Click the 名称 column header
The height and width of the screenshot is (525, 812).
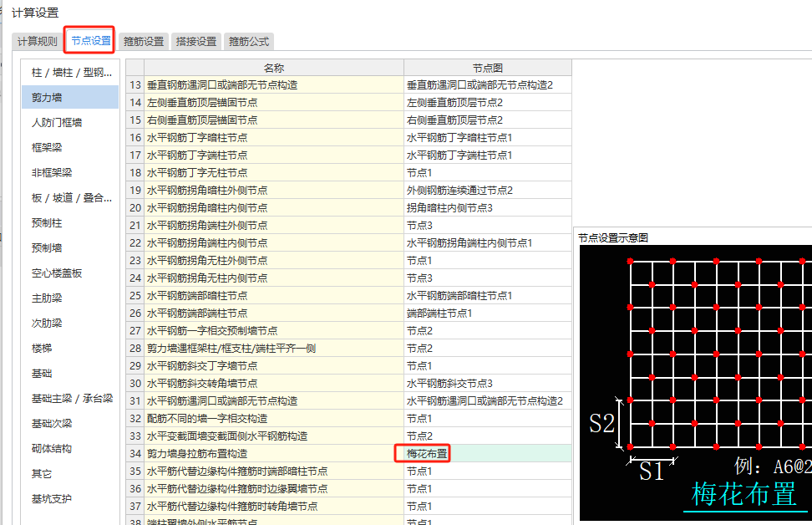(274, 68)
